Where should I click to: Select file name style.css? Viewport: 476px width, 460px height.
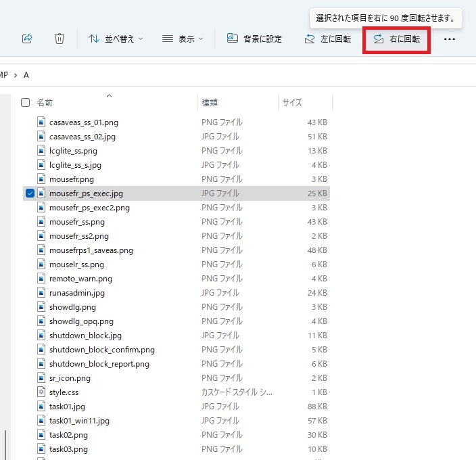64,392
